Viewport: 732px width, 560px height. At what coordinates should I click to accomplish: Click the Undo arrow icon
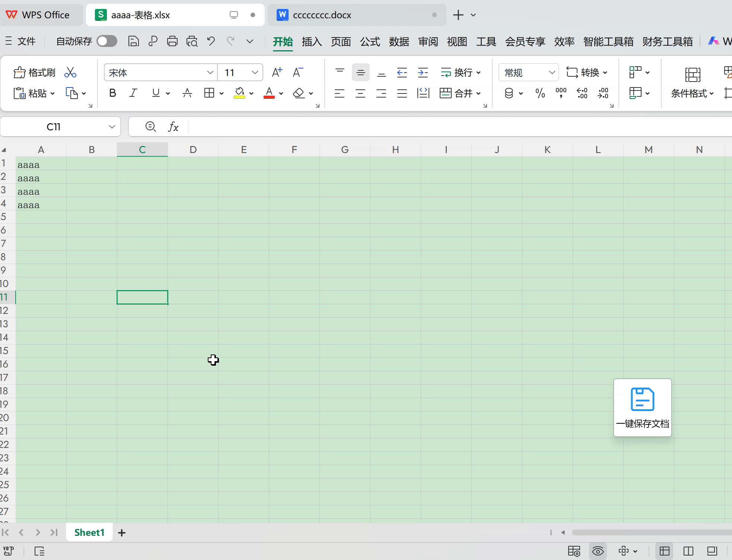211,41
